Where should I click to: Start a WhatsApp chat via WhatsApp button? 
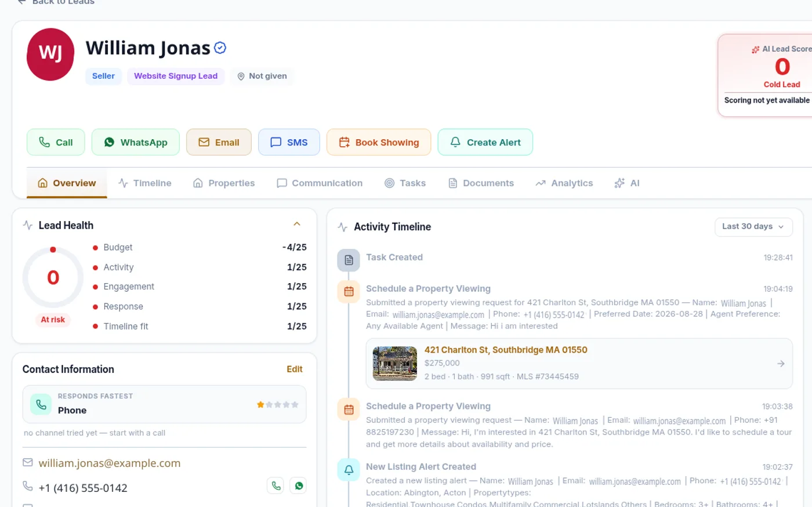pos(136,142)
